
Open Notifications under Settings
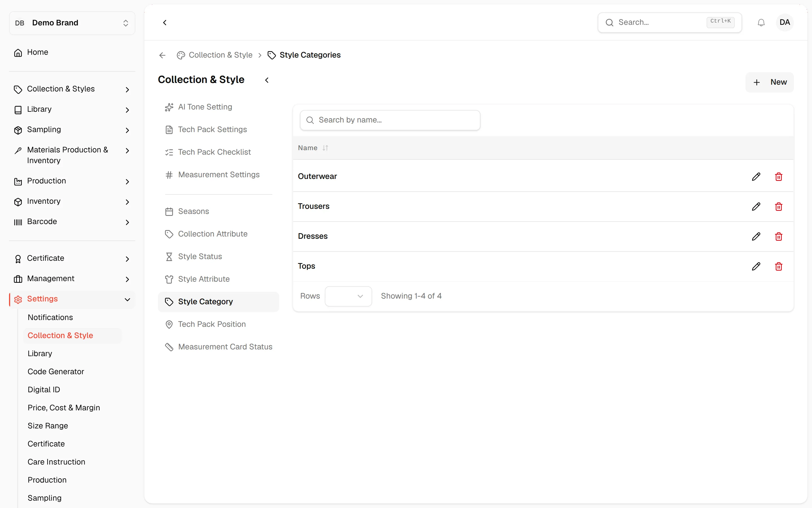click(x=50, y=317)
